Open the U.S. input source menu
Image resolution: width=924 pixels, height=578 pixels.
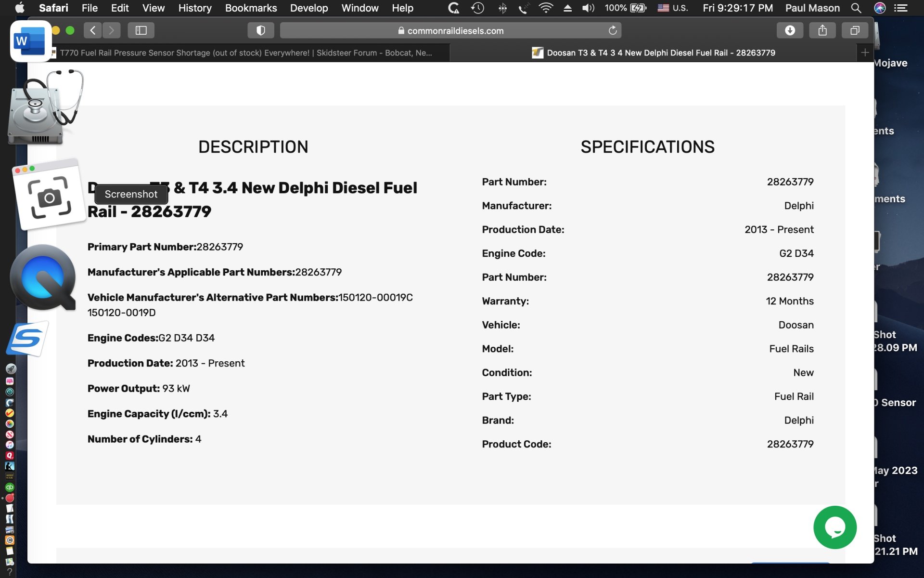[673, 8]
